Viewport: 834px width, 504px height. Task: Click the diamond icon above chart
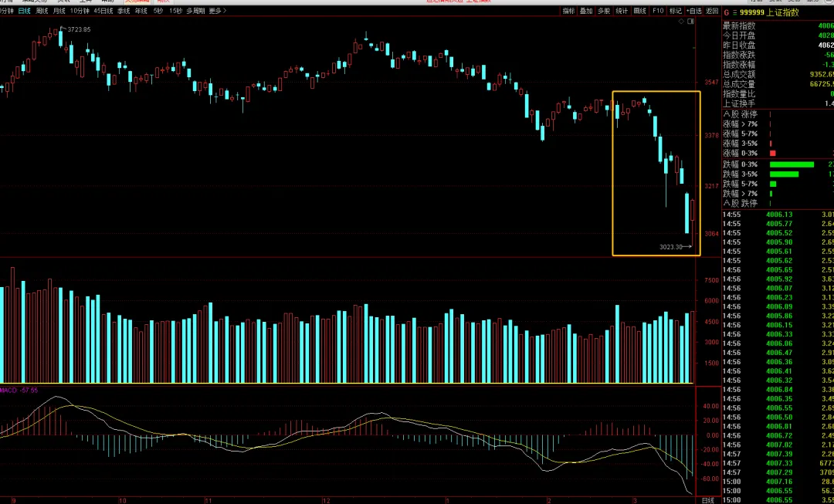pos(681,22)
